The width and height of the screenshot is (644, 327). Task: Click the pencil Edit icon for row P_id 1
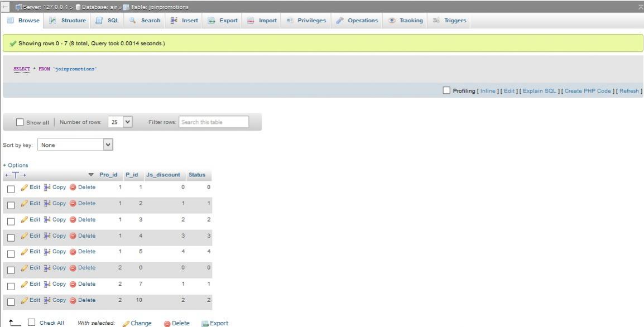pos(24,187)
